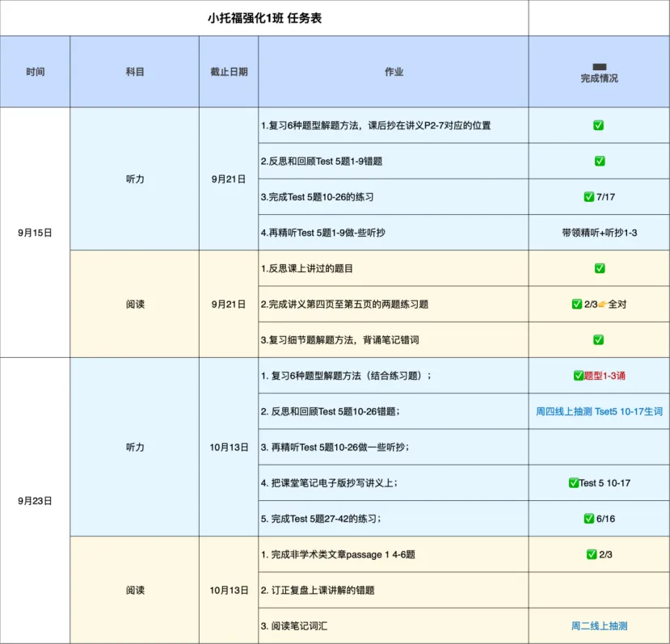Click the pointing-hand emoji before 全对

click(602, 305)
